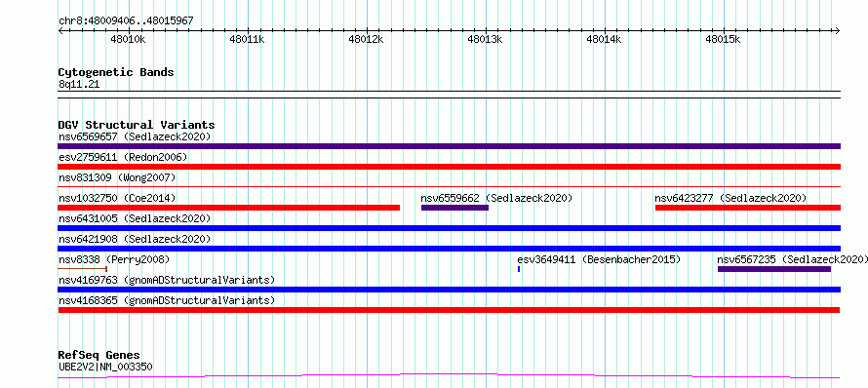Select the magenta UBE2V2 gene line
Viewport: 868px width, 388px height.
(449, 376)
